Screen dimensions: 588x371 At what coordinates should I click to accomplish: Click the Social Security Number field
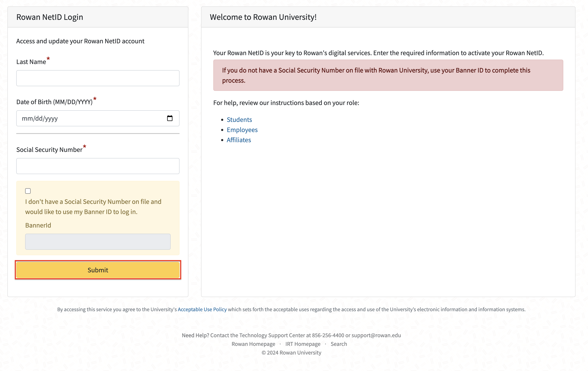pos(98,166)
